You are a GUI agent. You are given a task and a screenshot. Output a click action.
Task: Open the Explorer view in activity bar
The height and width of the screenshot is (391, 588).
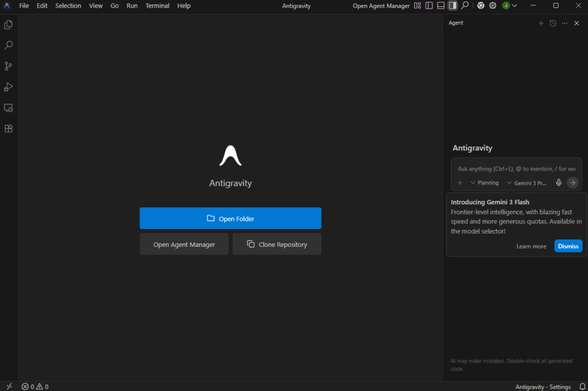click(9, 25)
